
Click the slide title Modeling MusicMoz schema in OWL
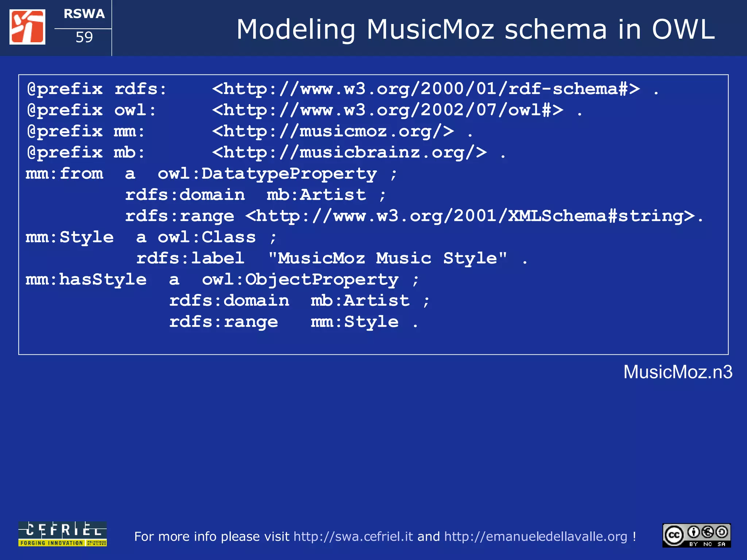(476, 29)
